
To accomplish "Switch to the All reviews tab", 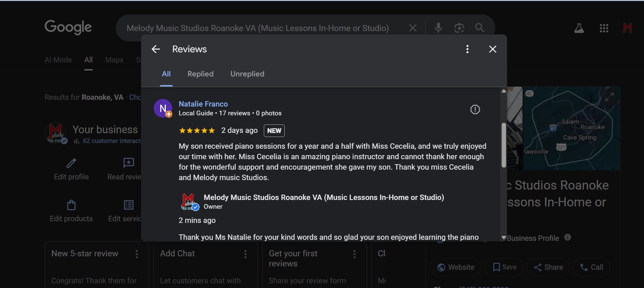I will 166,74.
